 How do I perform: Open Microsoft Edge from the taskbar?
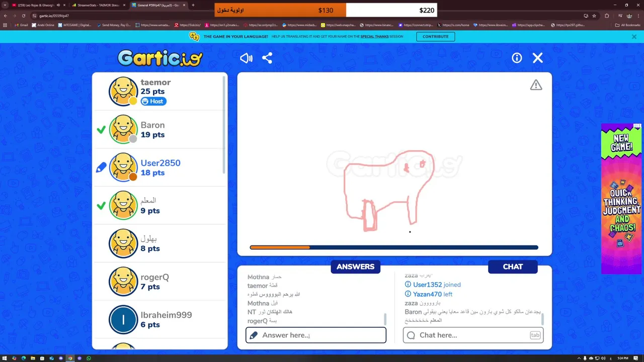pyautogui.click(x=23, y=358)
